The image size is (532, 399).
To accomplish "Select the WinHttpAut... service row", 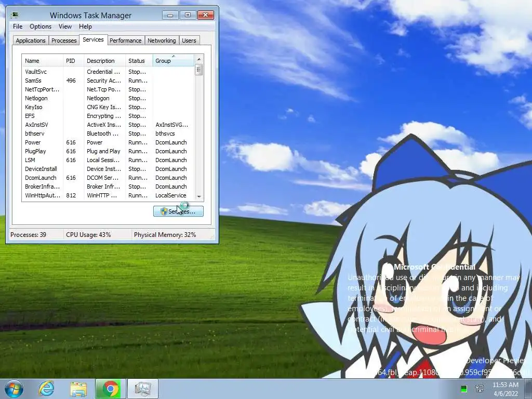I will tap(108, 195).
